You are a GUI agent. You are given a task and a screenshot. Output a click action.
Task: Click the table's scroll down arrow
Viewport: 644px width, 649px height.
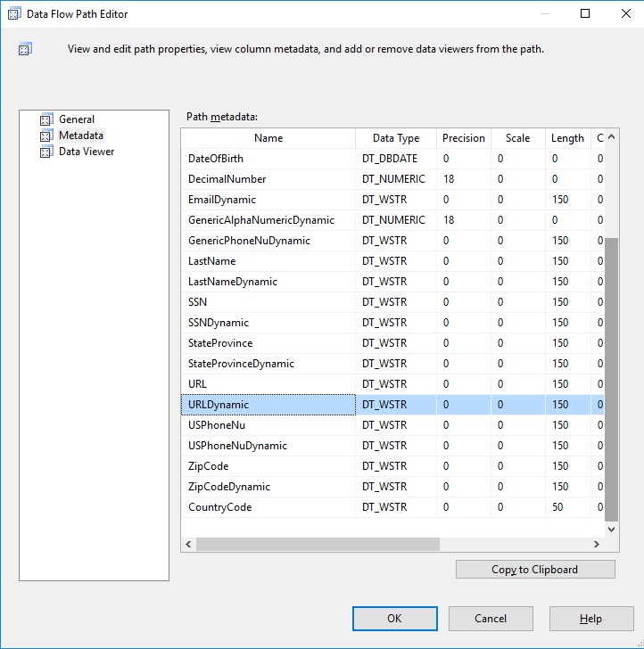click(x=611, y=529)
